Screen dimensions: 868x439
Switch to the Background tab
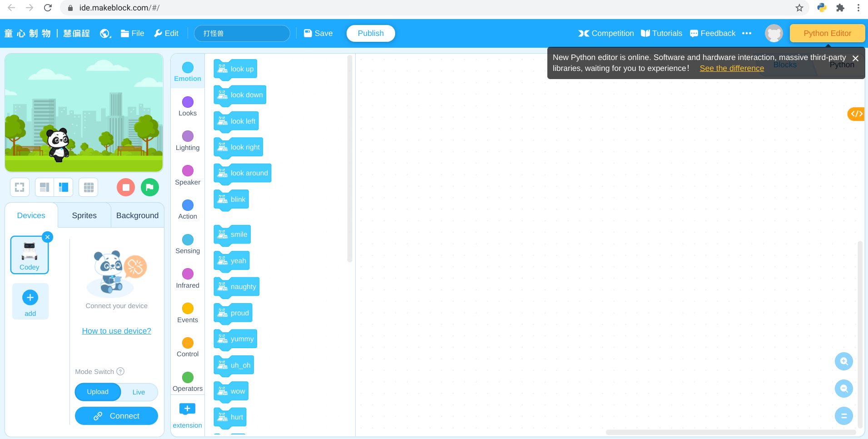[137, 215]
